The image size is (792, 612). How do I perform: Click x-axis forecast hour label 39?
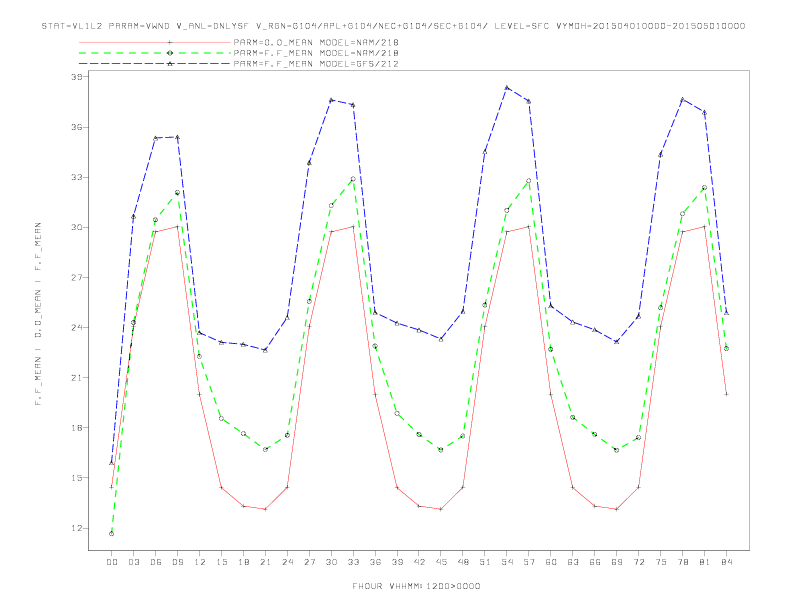click(397, 562)
